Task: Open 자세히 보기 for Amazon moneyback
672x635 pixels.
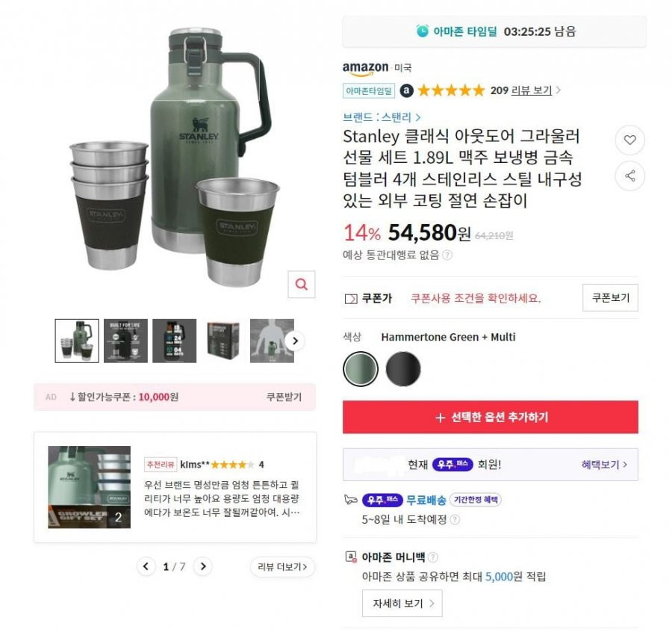Action: coord(402,604)
